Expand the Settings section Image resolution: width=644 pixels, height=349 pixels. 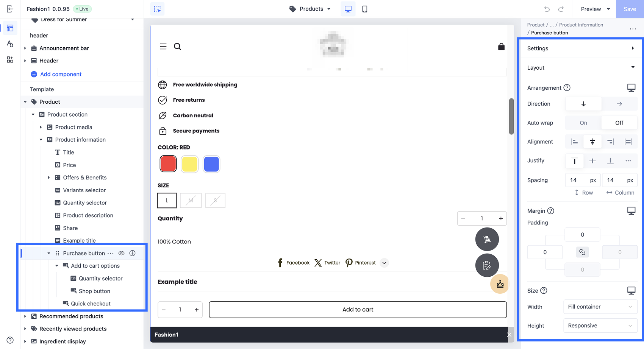point(580,48)
